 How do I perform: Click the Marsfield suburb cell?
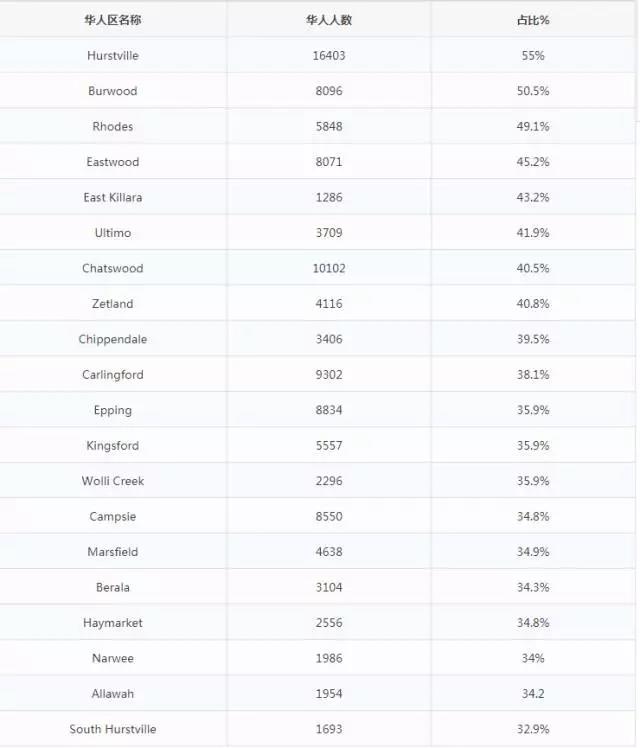pyautogui.click(x=113, y=551)
